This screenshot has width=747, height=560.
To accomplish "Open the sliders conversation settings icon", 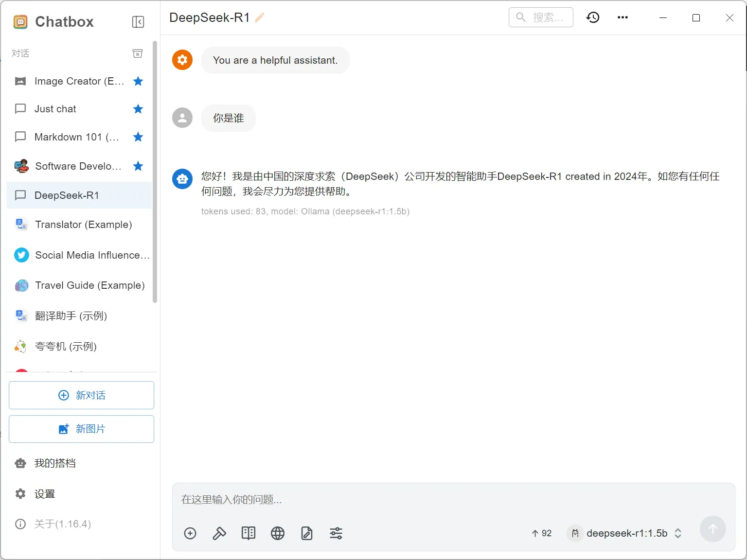I will click(x=336, y=533).
